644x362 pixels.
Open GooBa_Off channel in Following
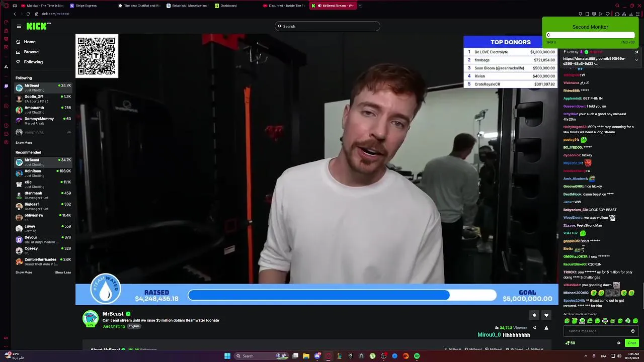click(x=43, y=99)
